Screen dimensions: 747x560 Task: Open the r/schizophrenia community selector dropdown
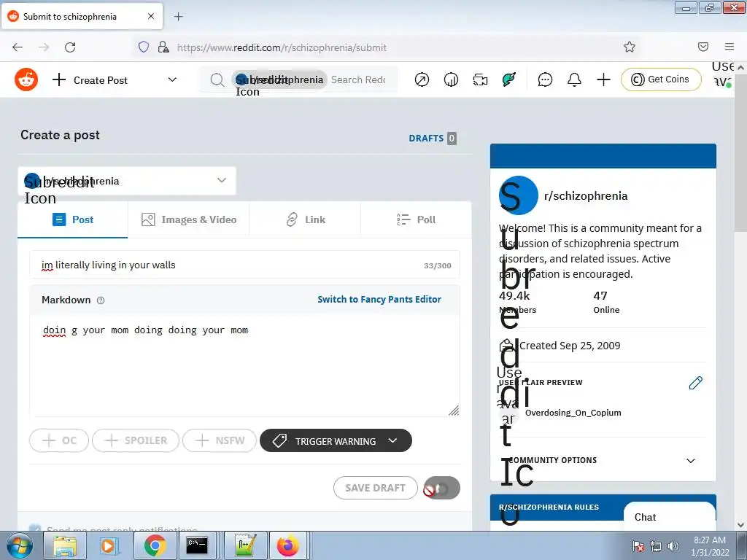point(127,181)
